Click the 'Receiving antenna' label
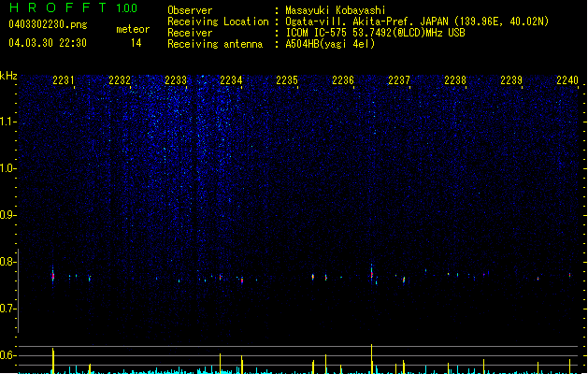 tap(215, 44)
